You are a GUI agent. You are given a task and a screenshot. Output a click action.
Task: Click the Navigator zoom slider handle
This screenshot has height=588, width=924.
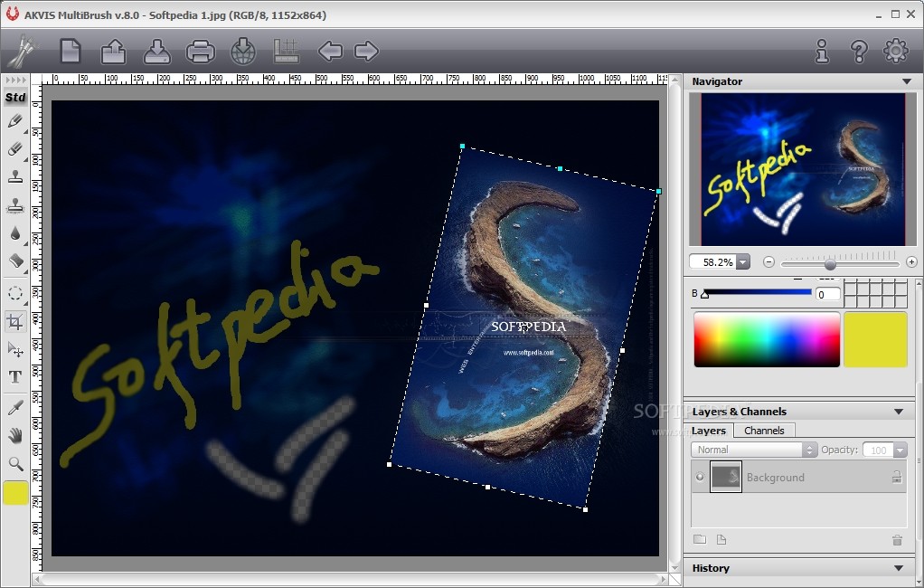coord(830,263)
